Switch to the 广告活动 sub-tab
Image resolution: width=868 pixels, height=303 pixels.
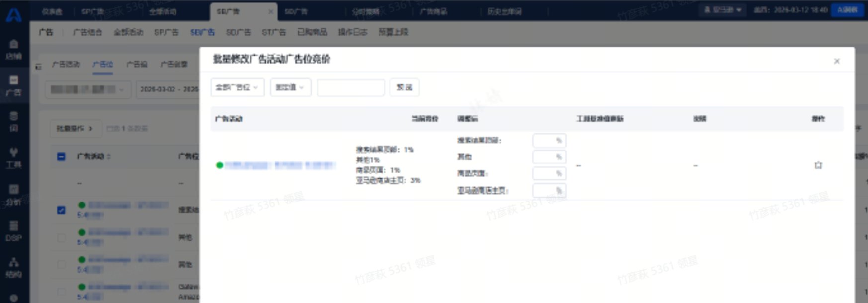click(x=66, y=64)
